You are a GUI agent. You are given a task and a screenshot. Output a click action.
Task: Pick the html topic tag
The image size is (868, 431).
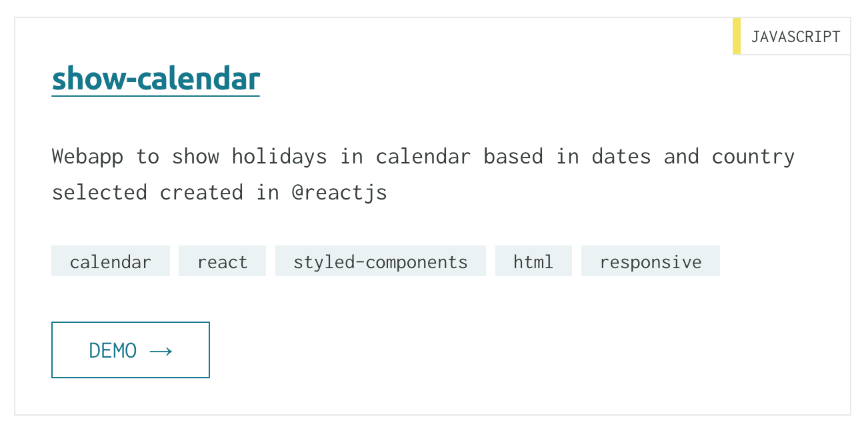point(533,261)
